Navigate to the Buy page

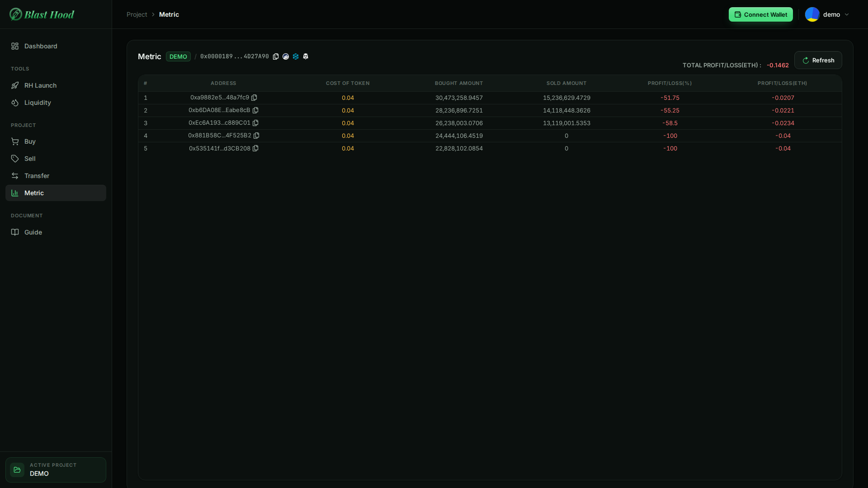click(56, 141)
